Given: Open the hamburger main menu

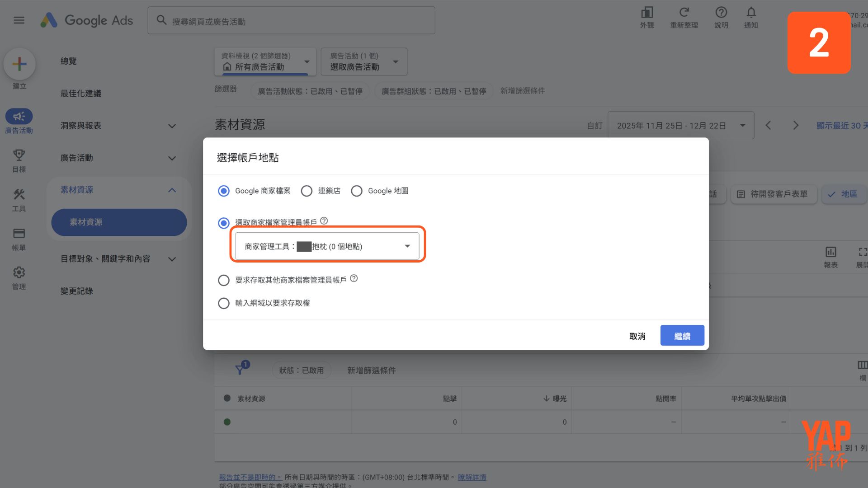Looking at the screenshot, I should (x=19, y=20).
